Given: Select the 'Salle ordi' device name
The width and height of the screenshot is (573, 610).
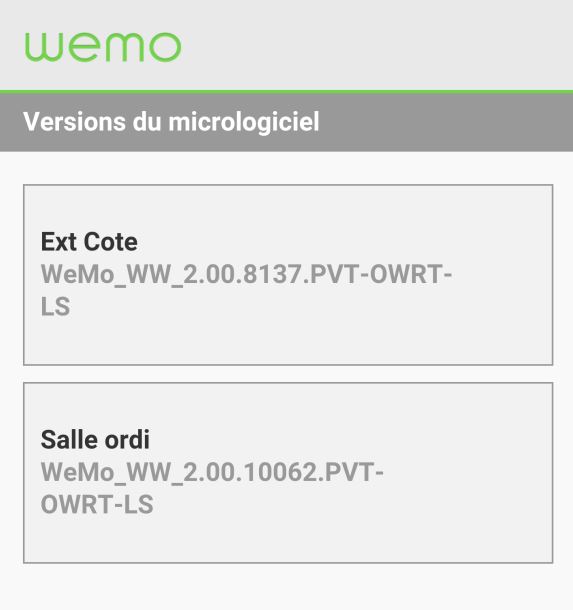Looking at the screenshot, I should click(x=95, y=440).
